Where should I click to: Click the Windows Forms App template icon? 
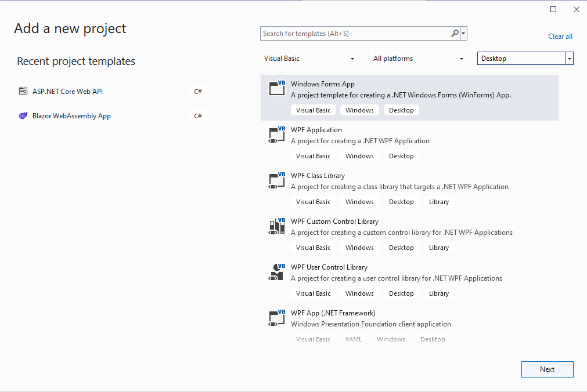[x=276, y=88]
